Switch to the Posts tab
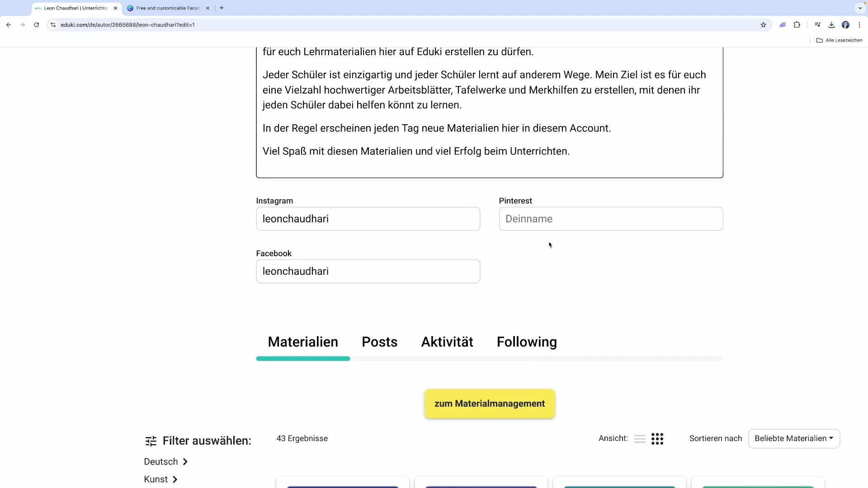The image size is (868, 488). (x=379, y=342)
